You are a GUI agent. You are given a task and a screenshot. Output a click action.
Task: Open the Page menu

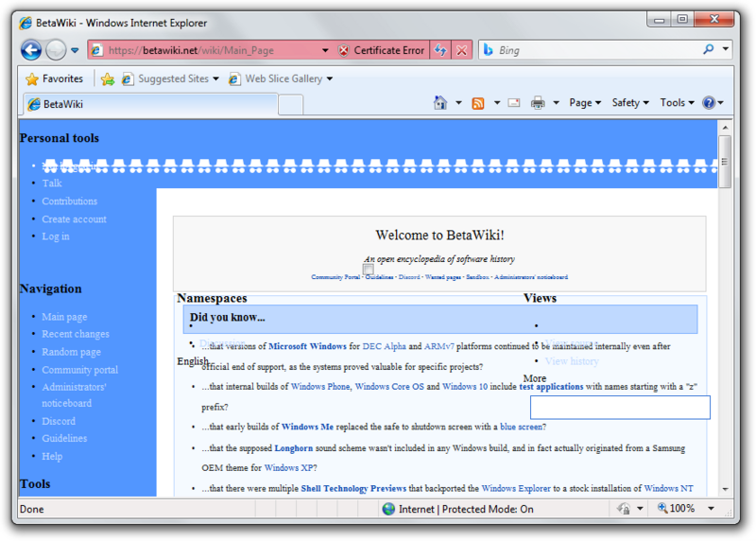pos(585,102)
